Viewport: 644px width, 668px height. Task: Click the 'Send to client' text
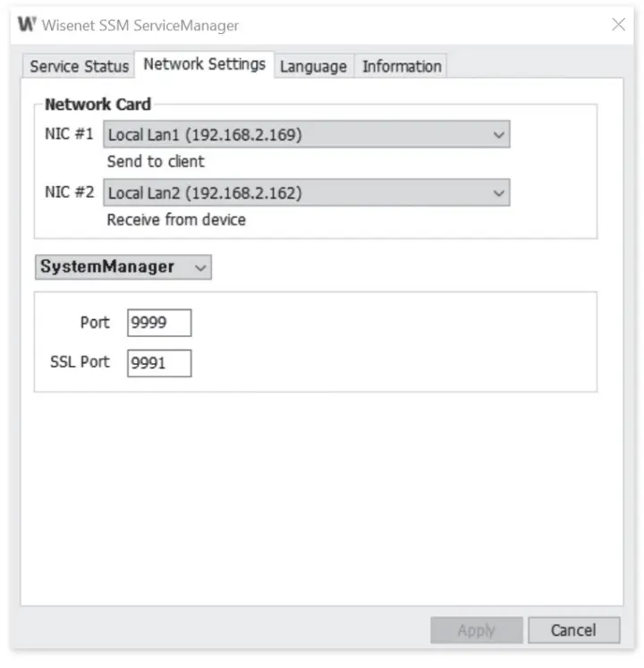(156, 162)
